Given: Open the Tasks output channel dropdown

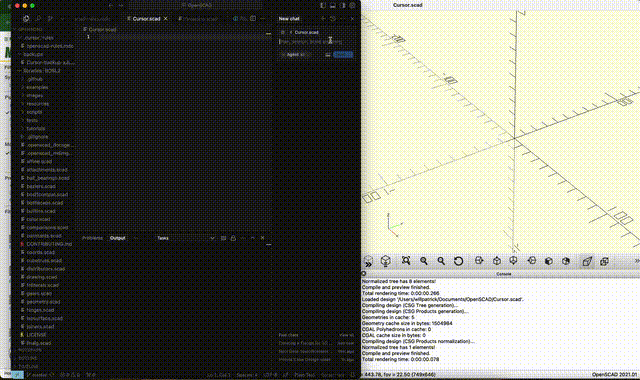Looking at the screenshot, I should coord(186,238).
